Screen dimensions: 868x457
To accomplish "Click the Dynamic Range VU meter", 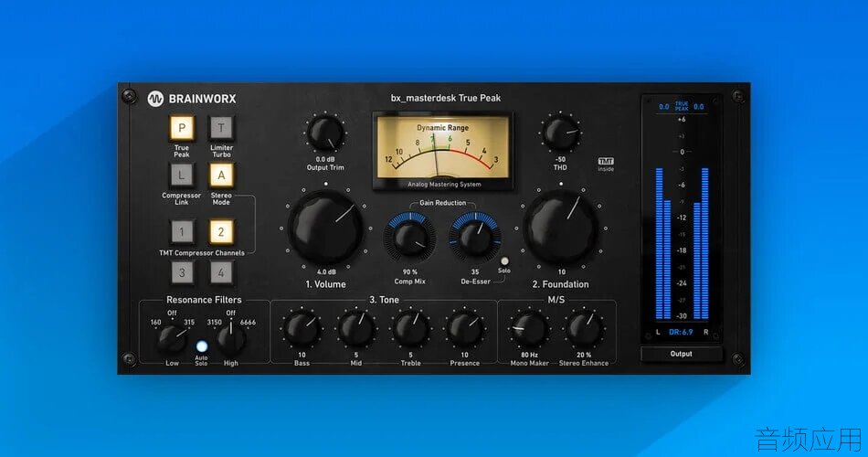I will (443, 151).
